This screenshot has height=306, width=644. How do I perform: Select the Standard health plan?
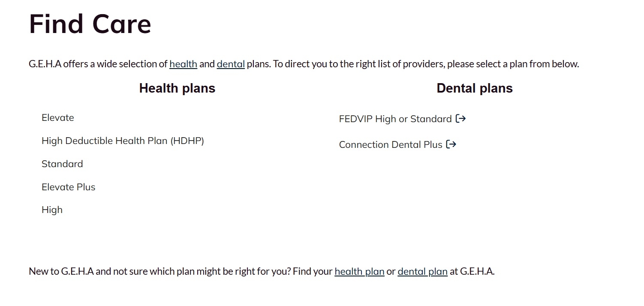click(62, 164)
